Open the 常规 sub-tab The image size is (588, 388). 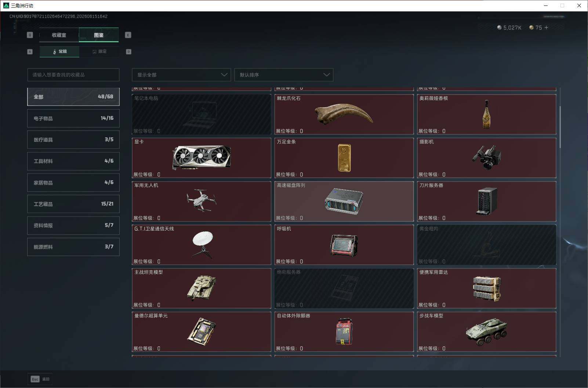click(x=59, y=51)
